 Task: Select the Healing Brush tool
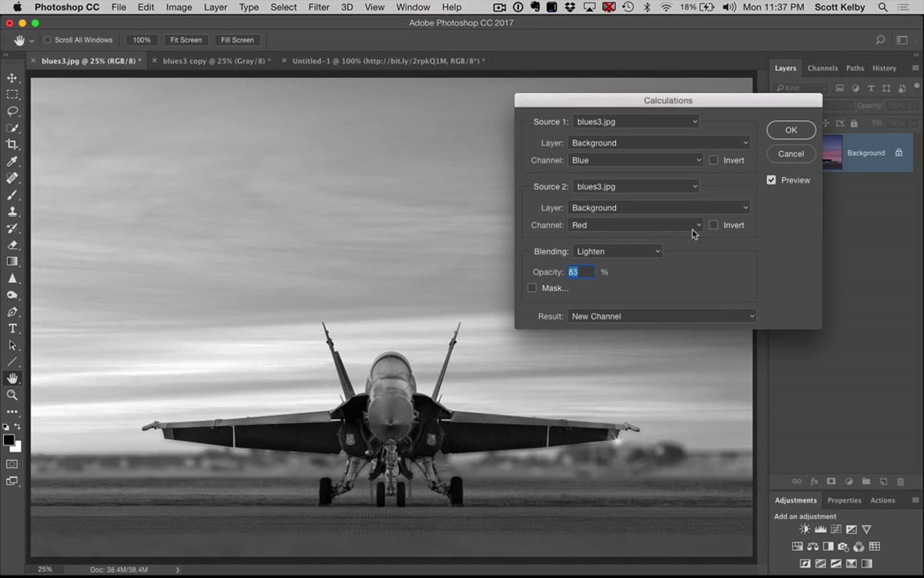(x=12, y=178)
